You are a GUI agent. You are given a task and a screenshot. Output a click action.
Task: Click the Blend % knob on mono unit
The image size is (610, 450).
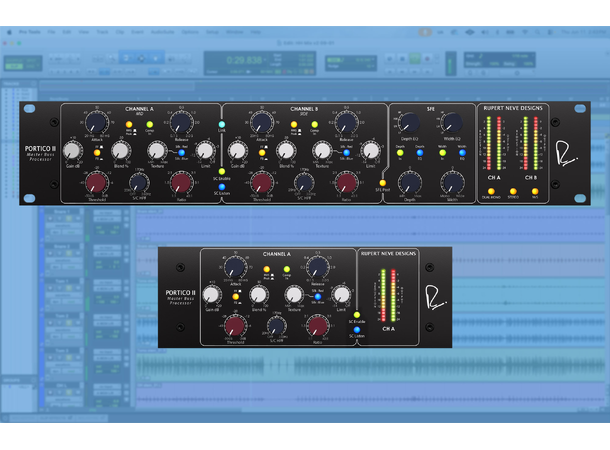259,295
